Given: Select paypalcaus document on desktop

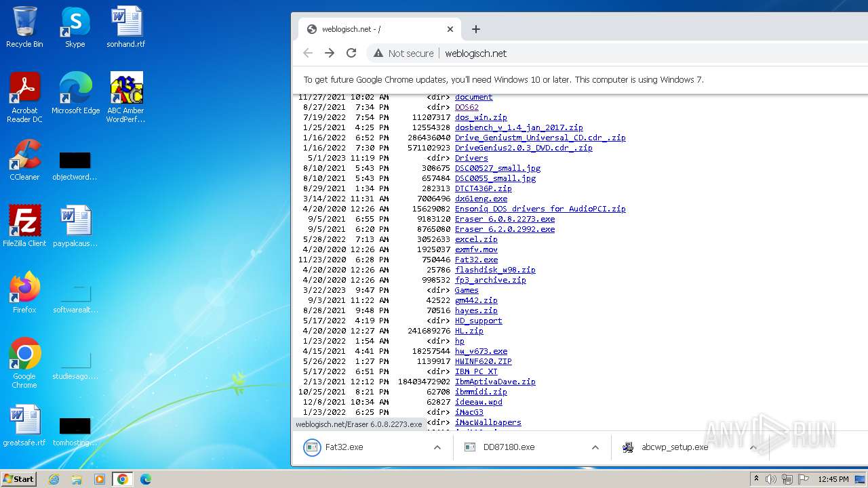Looking at the screenshot, I should (75, 226).
